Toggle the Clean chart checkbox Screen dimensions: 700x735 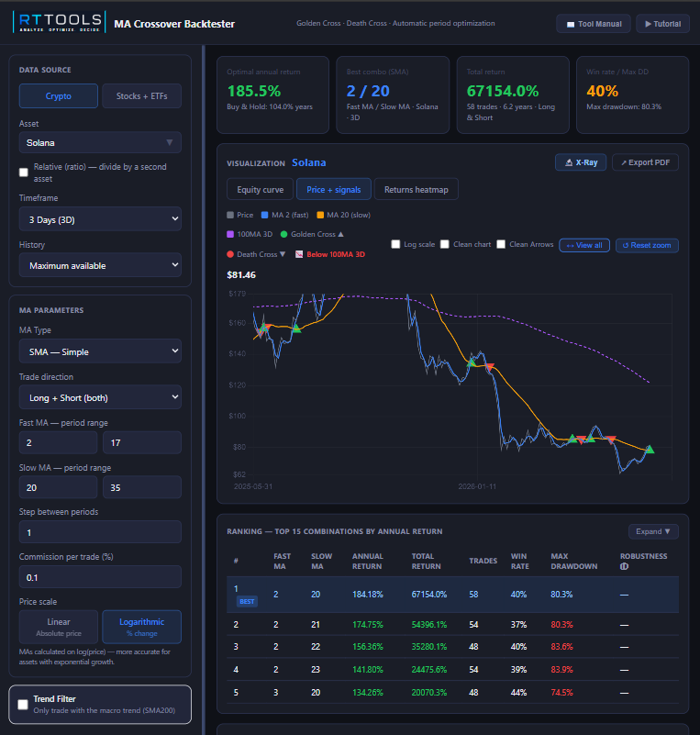click(x=445, y=245)
